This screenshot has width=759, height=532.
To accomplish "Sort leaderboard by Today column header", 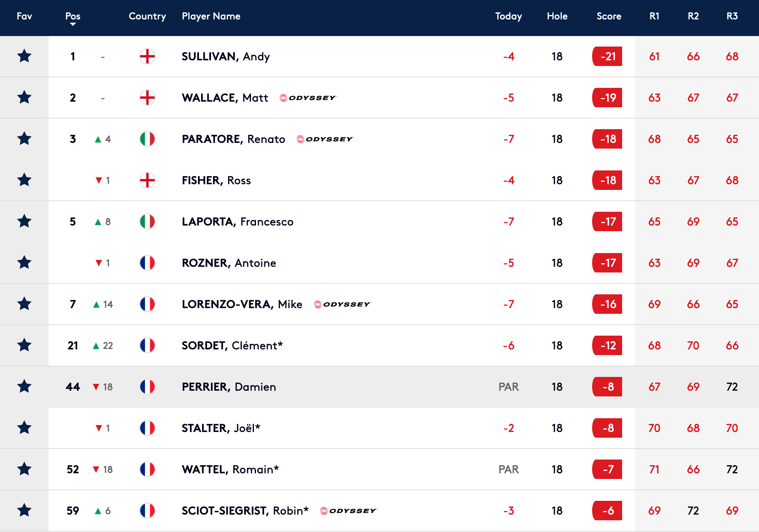I will [x=509, y=16].
